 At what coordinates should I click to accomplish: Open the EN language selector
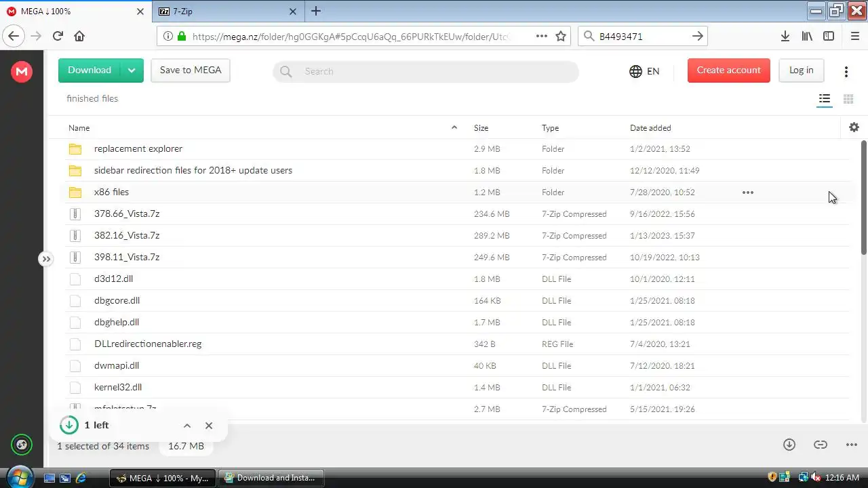click(644, 71)
